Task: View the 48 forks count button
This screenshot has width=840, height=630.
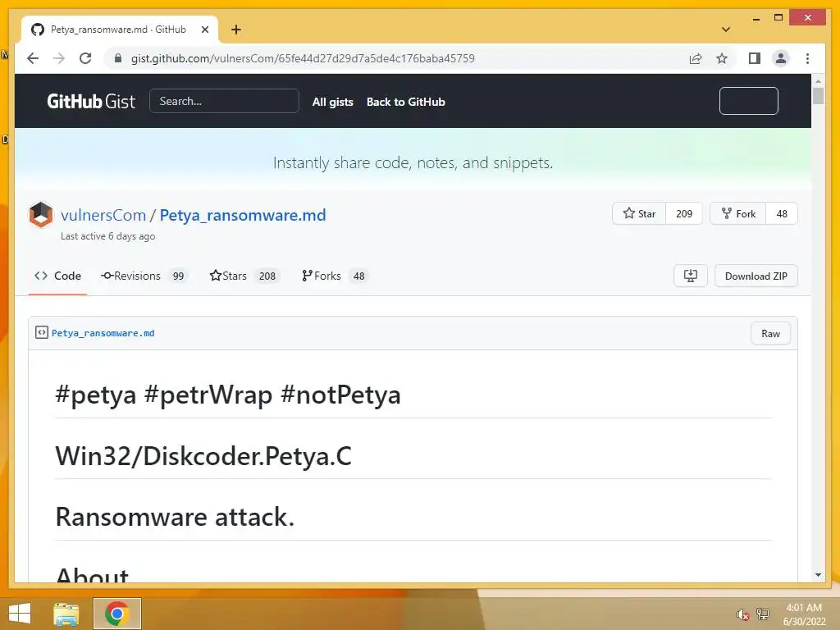Action: 782,214
